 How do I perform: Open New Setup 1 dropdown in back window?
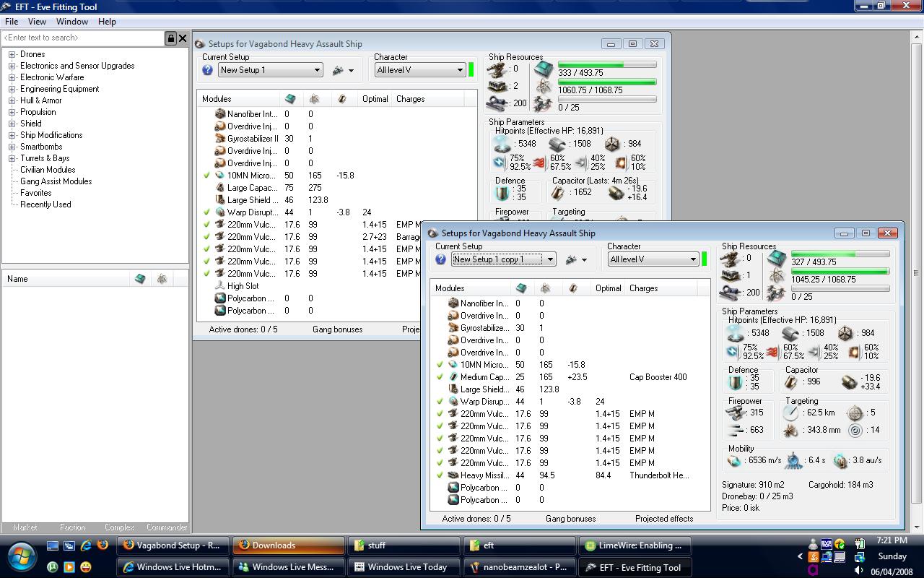click(x=317, y=70)
